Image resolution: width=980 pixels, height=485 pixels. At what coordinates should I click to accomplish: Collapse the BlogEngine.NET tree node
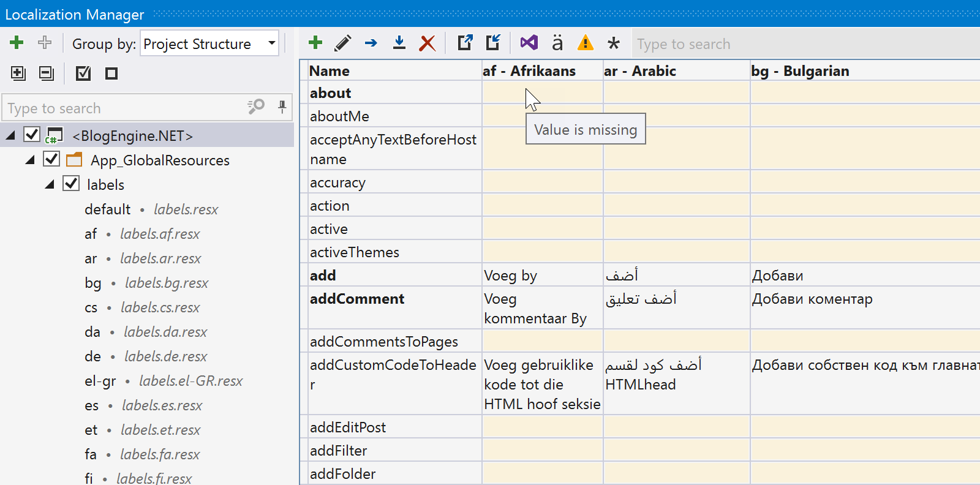pyautogui.click(x=10, y=135)
